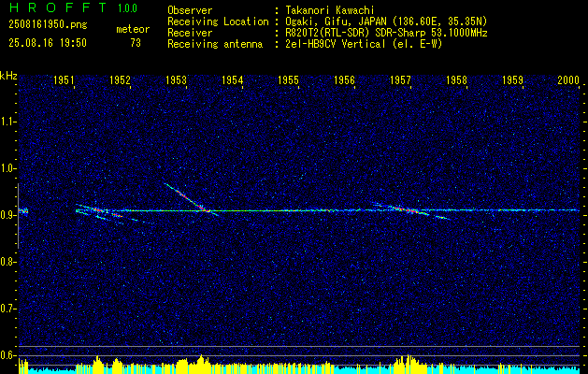
Task: Click the "Receiving antenna" label
Action: point(215,44)
